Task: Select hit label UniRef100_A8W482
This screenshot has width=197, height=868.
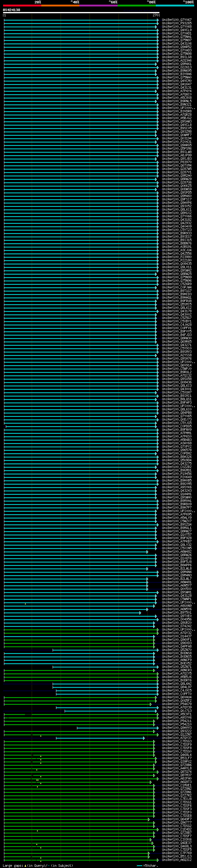Action: pyautogui.click(x=176, y=552)
